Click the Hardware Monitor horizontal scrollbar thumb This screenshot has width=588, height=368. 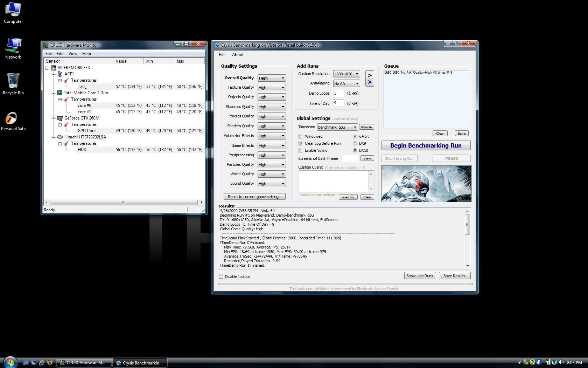tap(124, 202)
